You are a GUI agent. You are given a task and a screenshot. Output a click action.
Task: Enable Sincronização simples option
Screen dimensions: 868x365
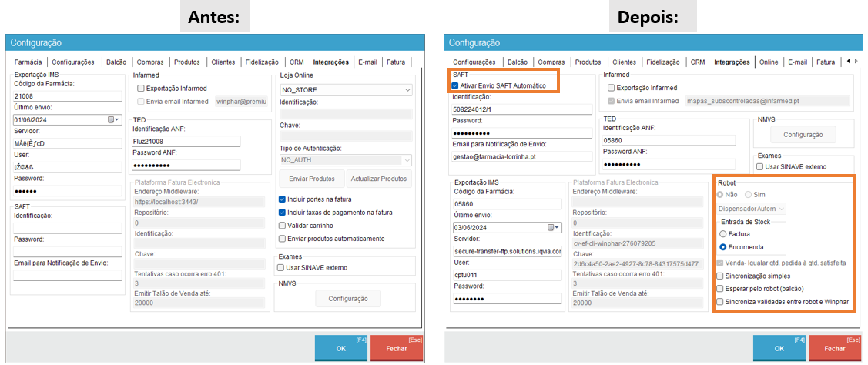pyautogui.click(x=719, y=276)
